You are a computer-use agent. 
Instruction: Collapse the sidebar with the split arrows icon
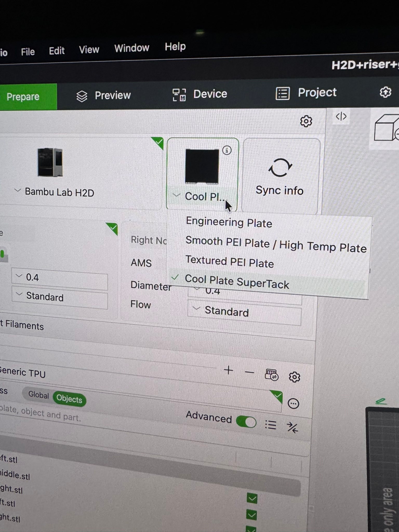pos(341,116)
